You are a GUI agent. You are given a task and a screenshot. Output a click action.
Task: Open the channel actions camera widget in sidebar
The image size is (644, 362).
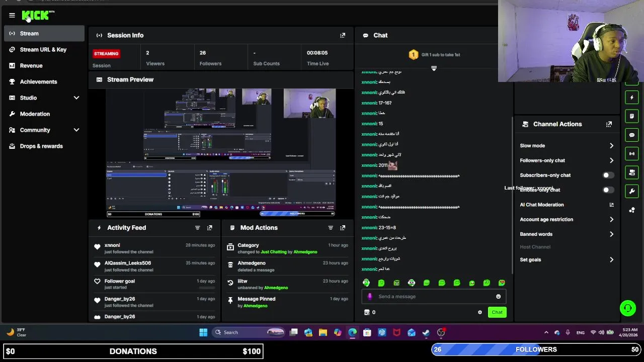632,172
